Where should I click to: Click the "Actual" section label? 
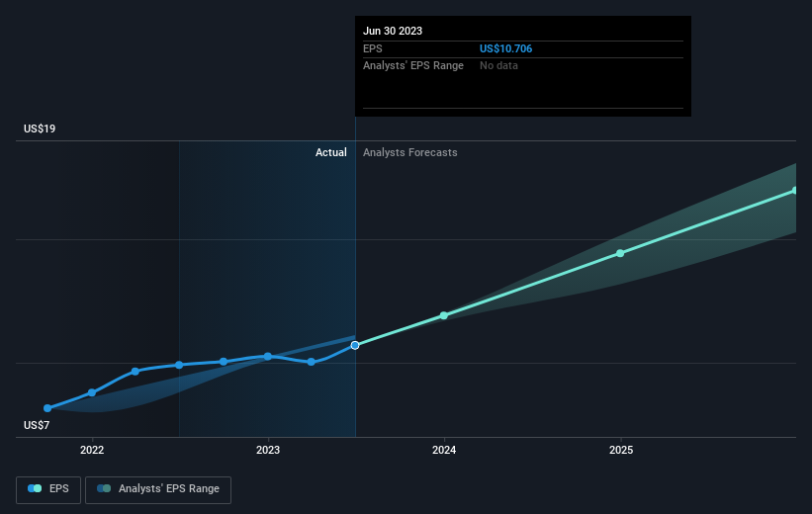coord(330,152)
